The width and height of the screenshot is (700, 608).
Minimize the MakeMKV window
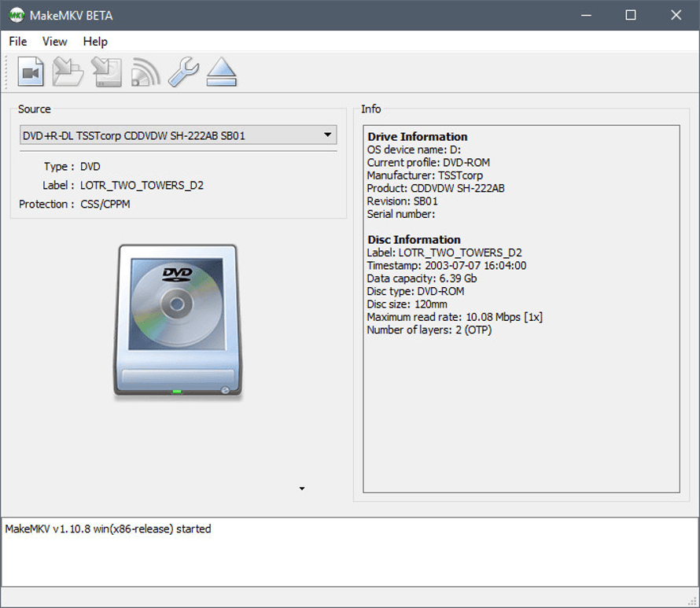[x=585, y=15]
